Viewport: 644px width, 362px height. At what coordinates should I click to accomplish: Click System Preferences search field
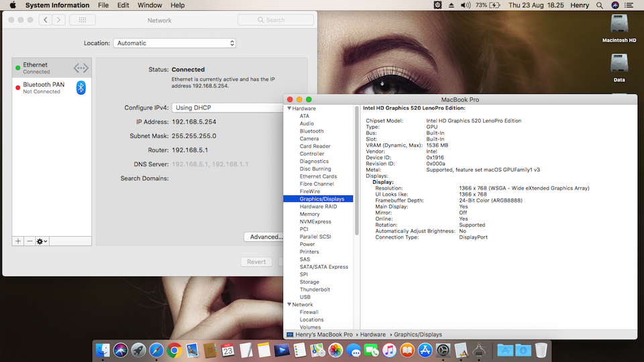(276, 19)
